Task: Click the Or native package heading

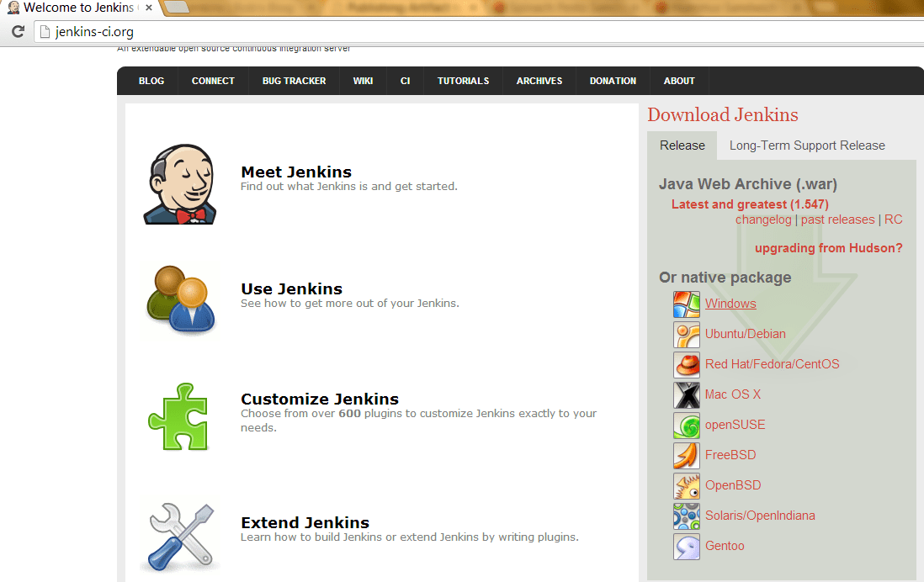Action: (725, 278)
